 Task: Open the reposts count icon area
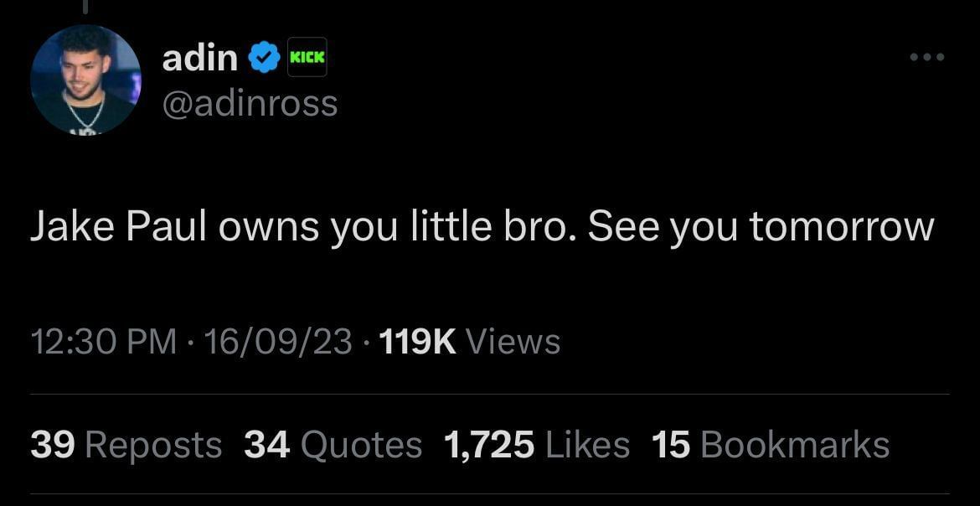pos(126,445)
